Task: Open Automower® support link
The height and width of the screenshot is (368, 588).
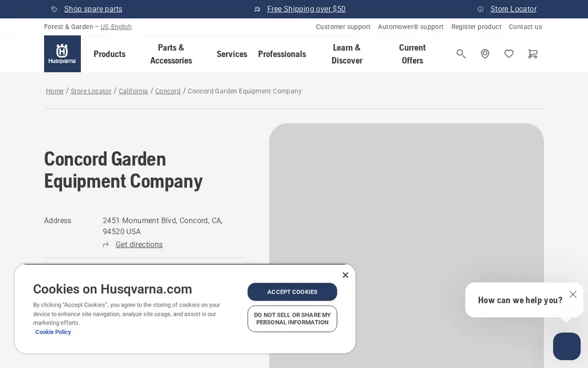Action: click(410, 26)
